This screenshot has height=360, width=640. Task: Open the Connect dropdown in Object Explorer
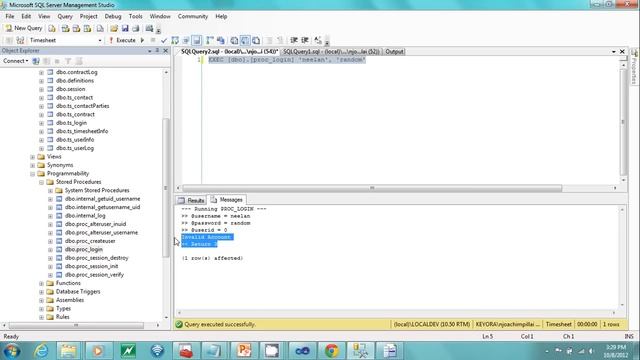(x=16, y=61)
